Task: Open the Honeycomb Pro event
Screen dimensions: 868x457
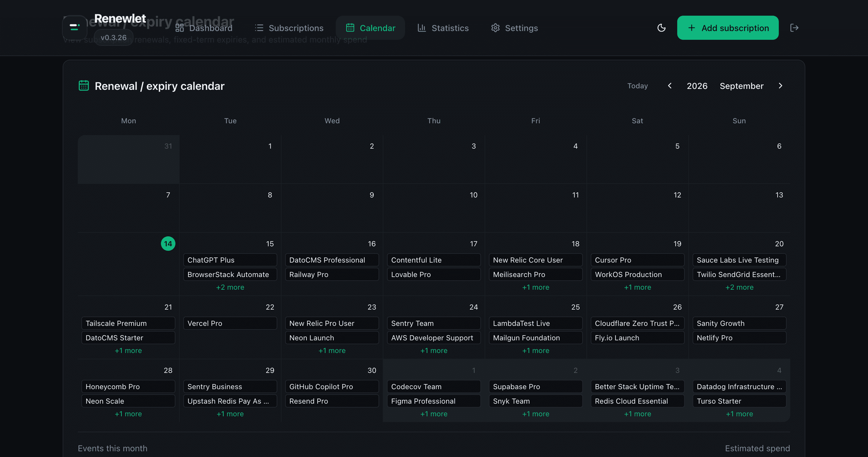Action: point(128,386)
